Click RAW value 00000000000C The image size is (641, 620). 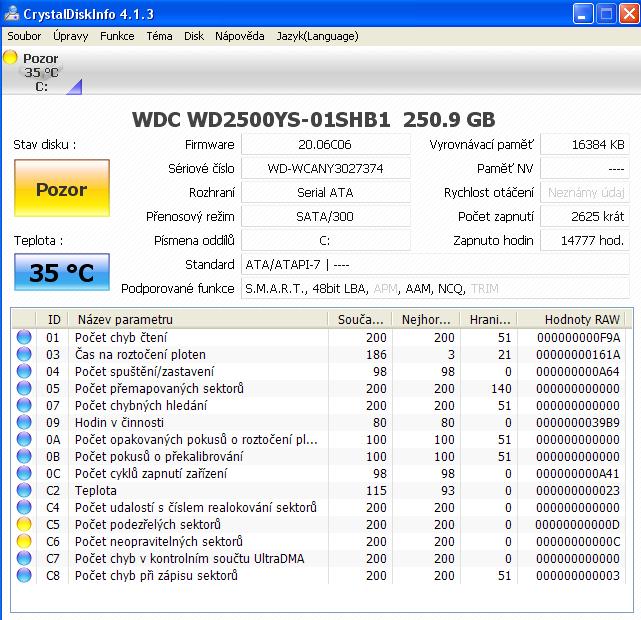click(578, 542)
